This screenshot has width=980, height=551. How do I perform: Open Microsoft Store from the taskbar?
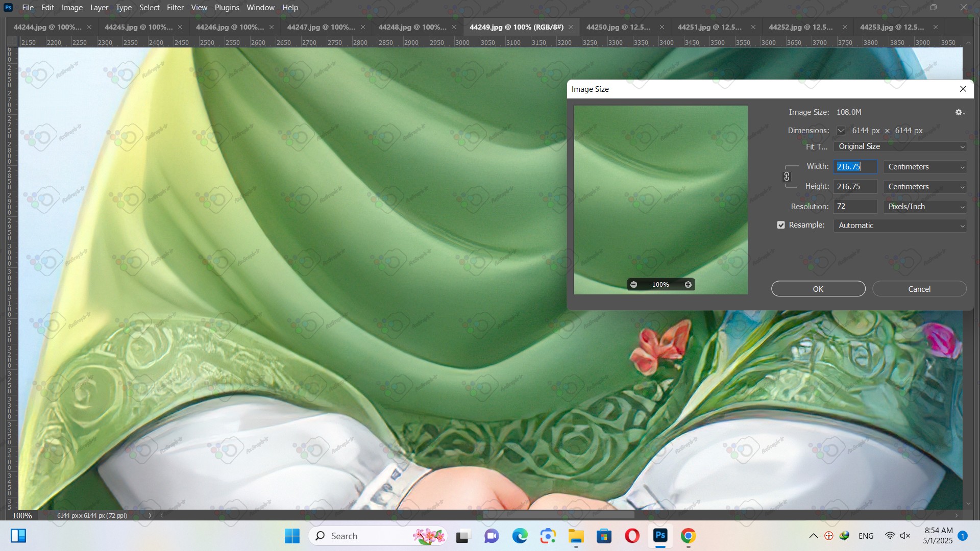[x=604, y=536]
